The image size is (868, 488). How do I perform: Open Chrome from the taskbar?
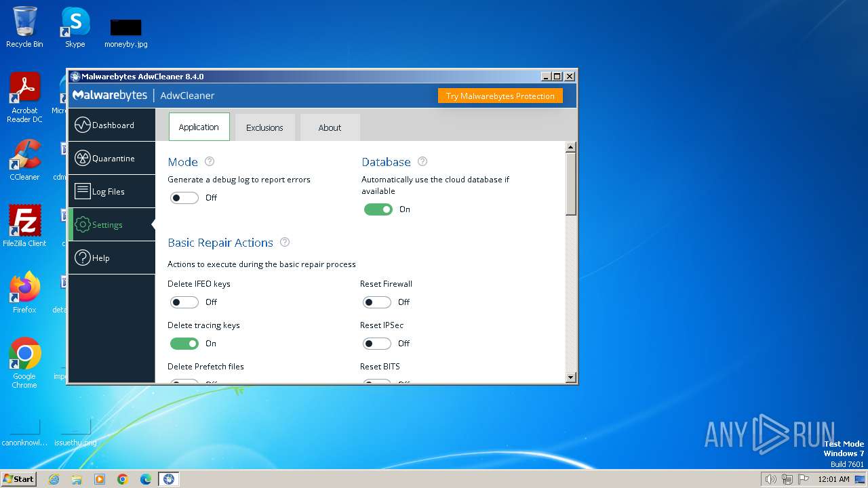(x=123, y=479)
